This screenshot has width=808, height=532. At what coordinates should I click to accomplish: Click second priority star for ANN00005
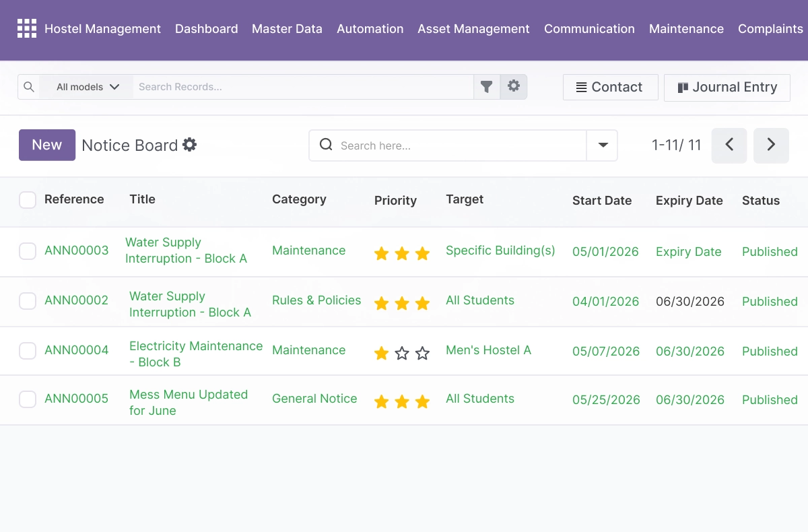tap(402, 401)
